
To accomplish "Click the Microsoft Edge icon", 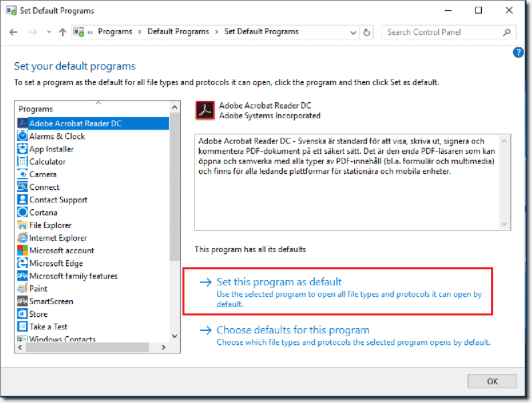I will [x=23, y=263].
